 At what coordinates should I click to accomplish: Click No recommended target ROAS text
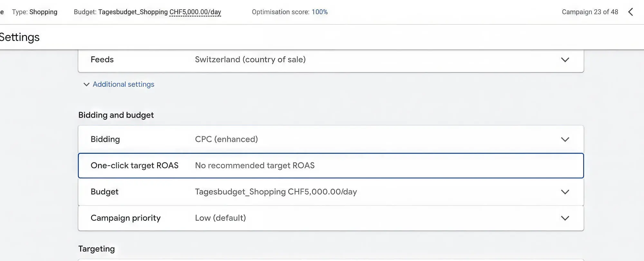point(255,165)
